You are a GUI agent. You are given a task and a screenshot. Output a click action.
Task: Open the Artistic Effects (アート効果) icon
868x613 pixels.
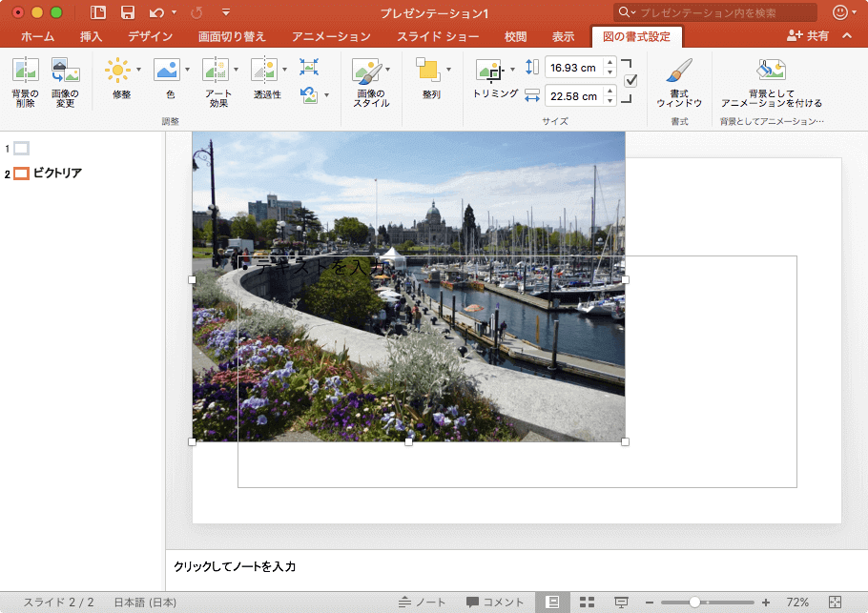click(216, 70)
